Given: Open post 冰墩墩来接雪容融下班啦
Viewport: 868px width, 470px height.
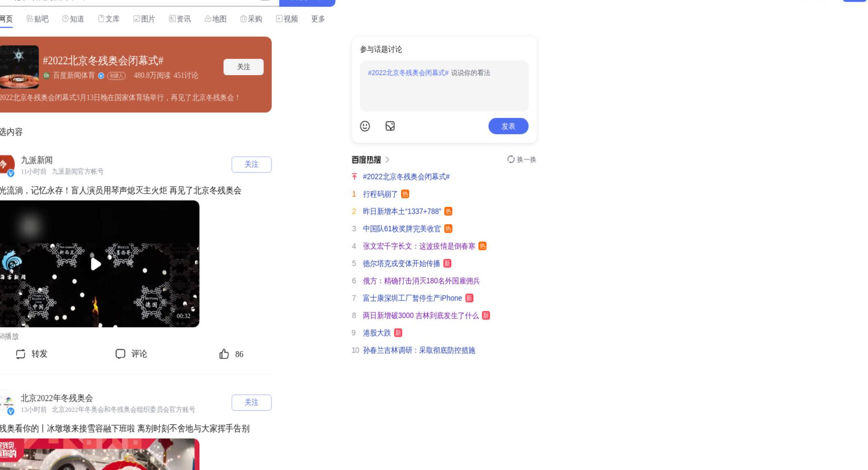Looking at the screenshot, I should [125, 428].
